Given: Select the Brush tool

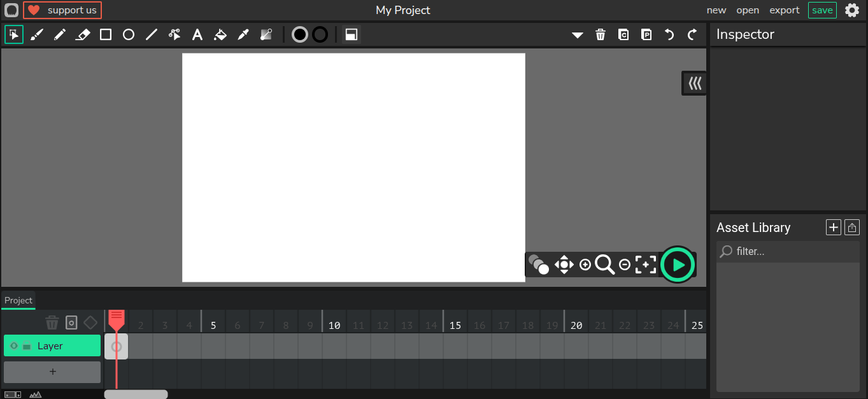Looking at the screenshot, I should click(x=36, y=34).
